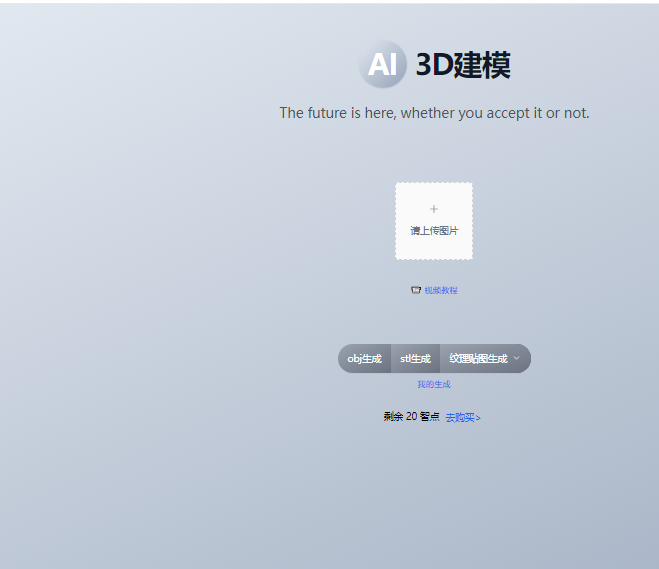
Task: Click the obj生成 button
Action: coord(364,358)
